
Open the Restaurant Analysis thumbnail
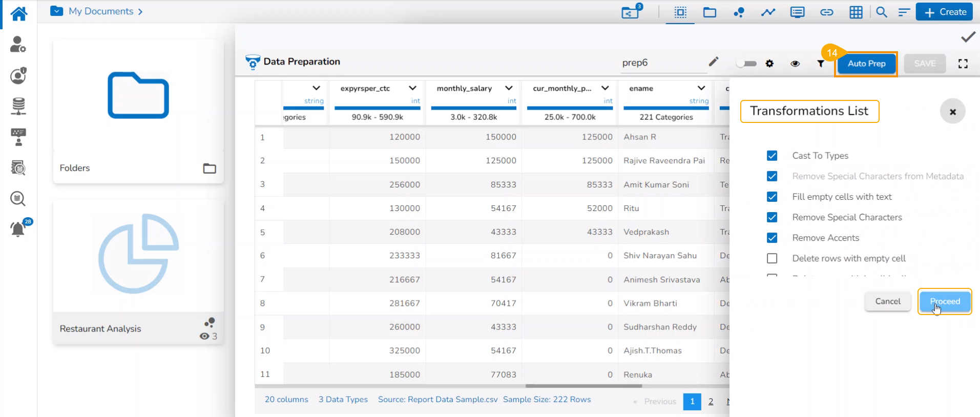tap(138, 255)
